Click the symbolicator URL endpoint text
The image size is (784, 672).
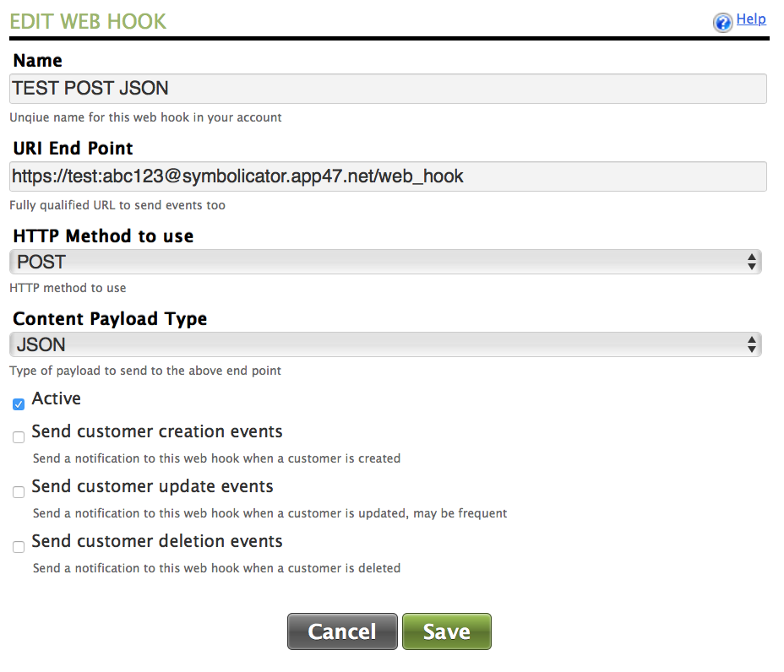tap(237, 176)
